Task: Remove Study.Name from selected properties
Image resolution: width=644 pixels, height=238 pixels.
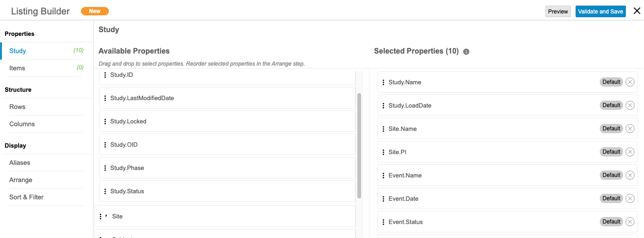Action: 630,82
